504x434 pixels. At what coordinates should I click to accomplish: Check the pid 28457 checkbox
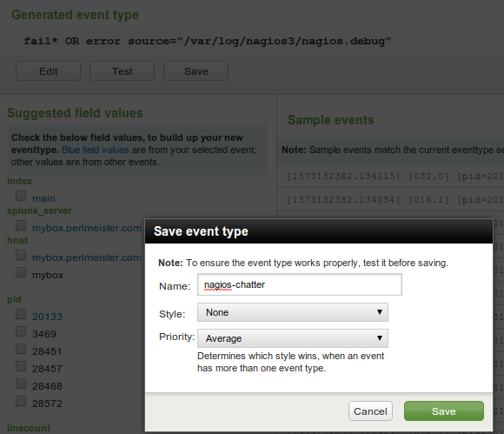click(x=21, y=366)
